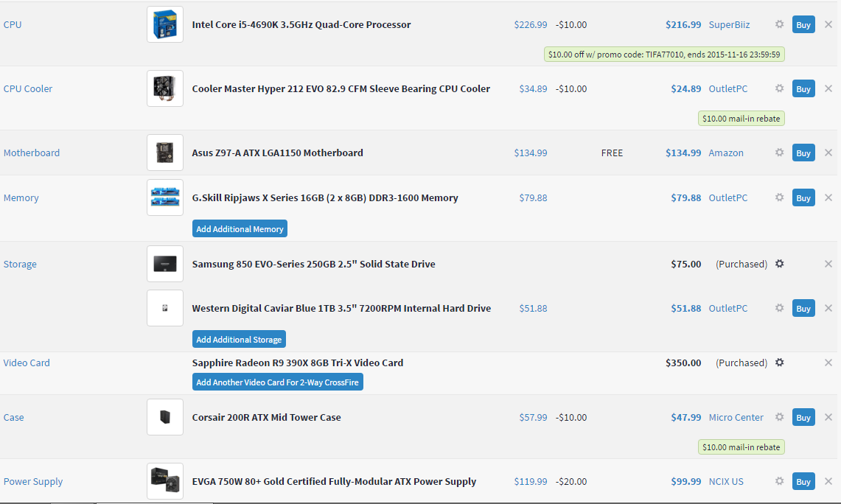Buy the Corsair 200R case

803,417
